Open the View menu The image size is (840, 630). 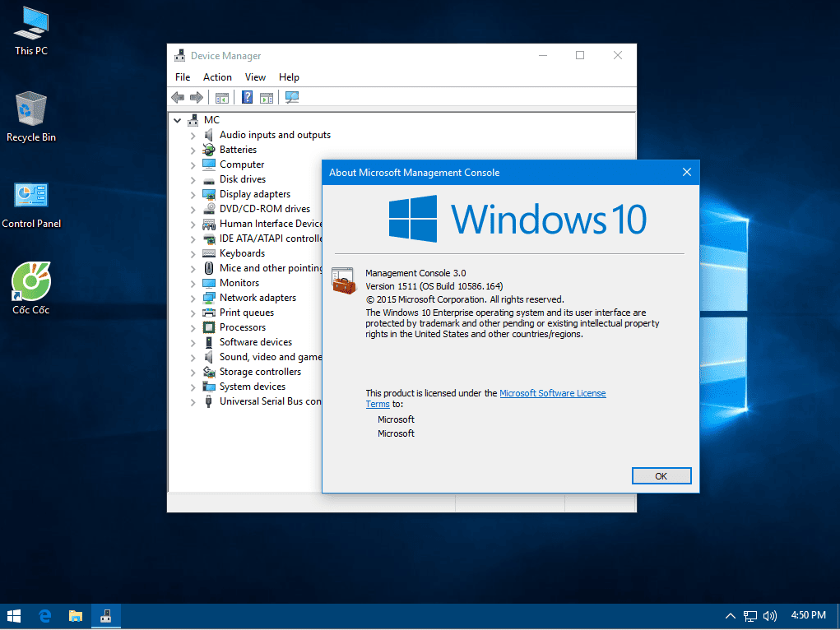255,77
